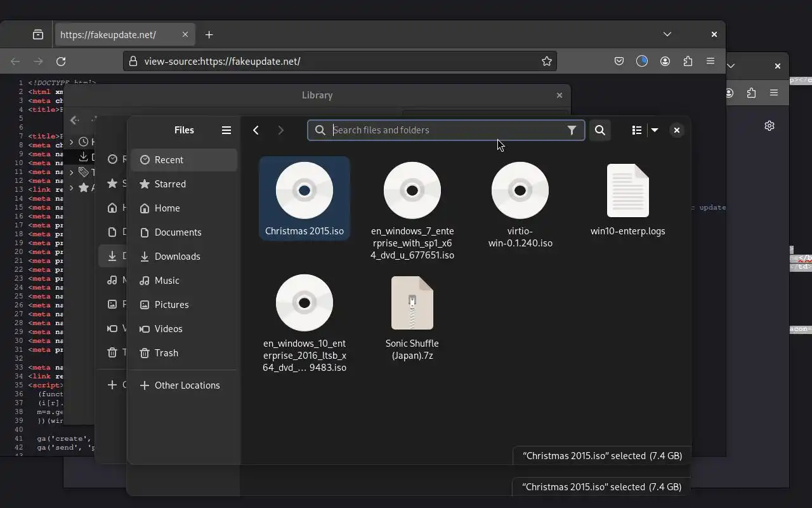Image resolution: width=812 pixels, height=508 pixels.
Task: Click the browser's Firefox View icon
Action: pyautogui.click(x=38, y=34)
